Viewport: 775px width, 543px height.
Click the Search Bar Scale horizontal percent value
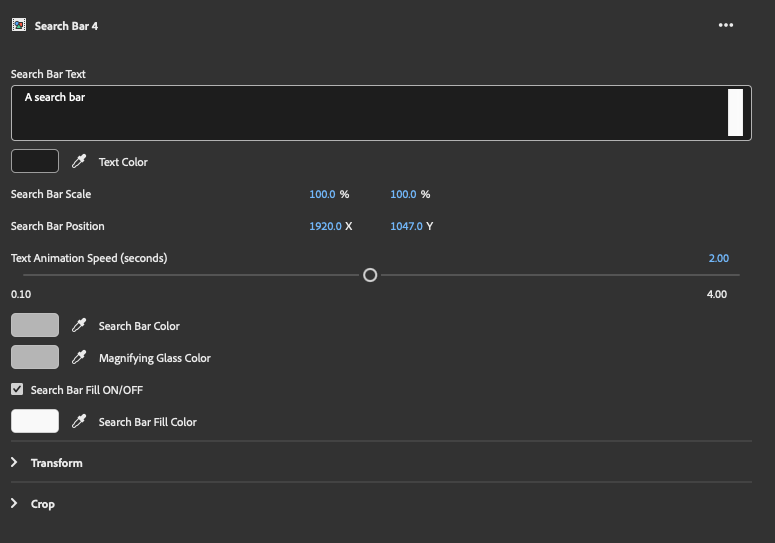[322, 194]
